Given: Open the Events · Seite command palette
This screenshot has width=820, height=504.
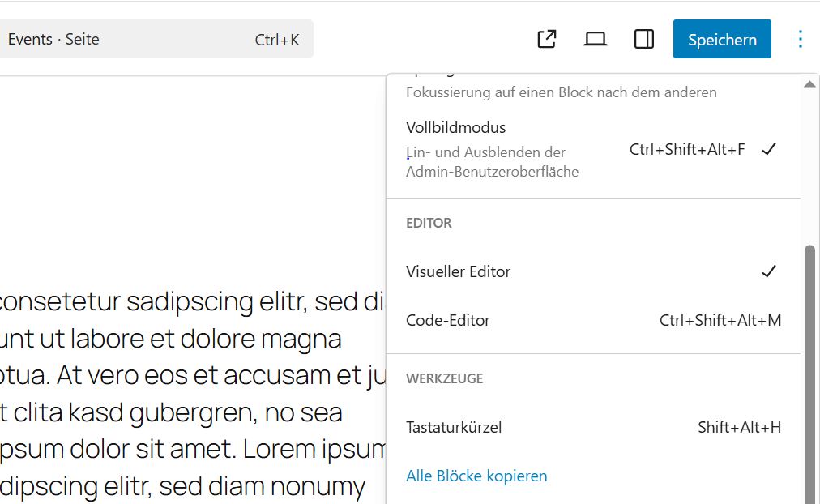Looking at the screenshot, I should (x=53, y=39).
